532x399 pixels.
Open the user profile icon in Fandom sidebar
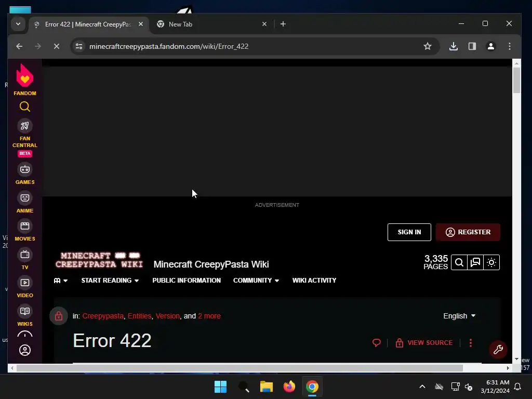(25, 350)
